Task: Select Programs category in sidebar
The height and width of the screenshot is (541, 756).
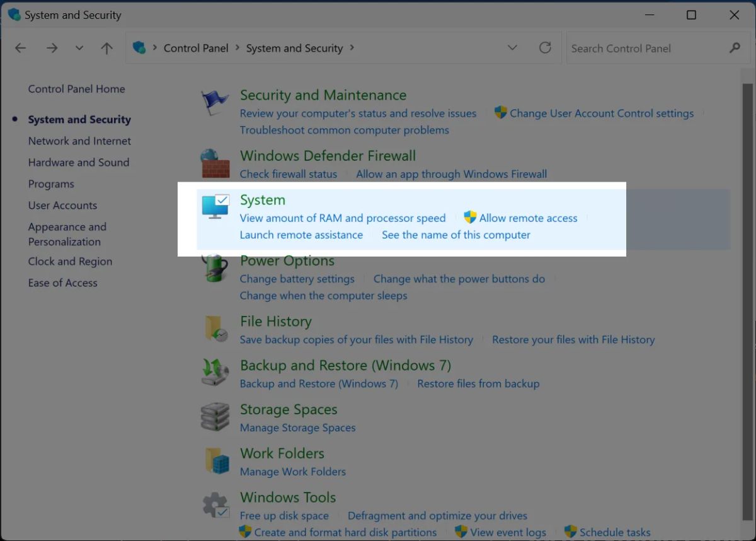Action: pos(51,183)
